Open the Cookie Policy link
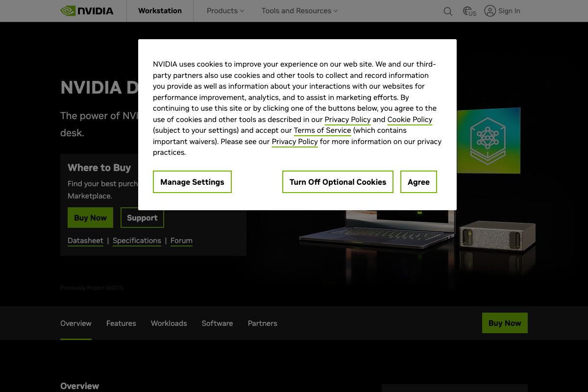This screenshot has width=588, height=392. [x=410, y=120]
